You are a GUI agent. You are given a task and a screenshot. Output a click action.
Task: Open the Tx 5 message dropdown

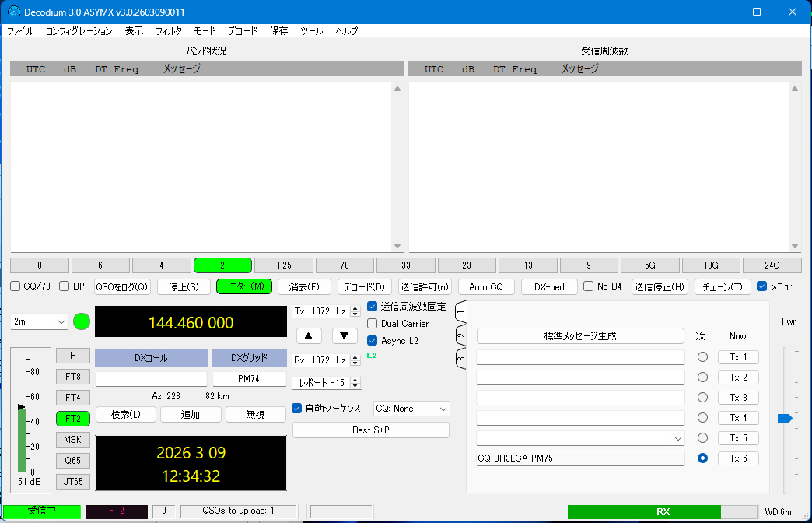677,439
